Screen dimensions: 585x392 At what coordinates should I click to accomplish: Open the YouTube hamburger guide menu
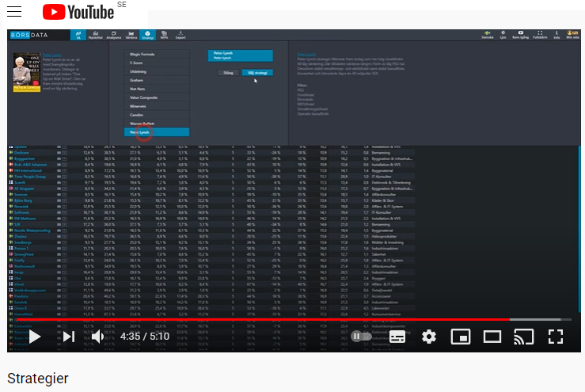(x=14, y=12)
